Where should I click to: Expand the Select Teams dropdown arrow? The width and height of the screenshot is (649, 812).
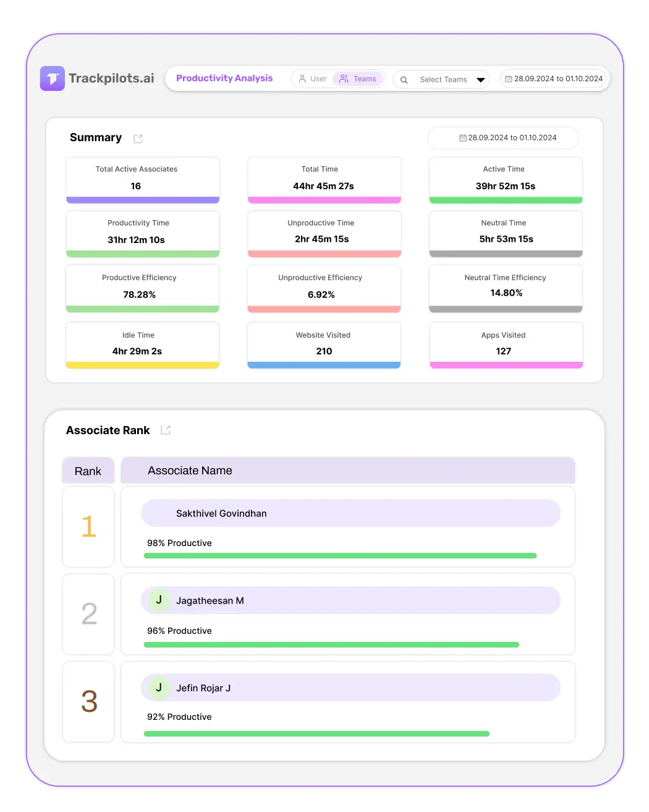pyautogui.click(x=480, y=80)
